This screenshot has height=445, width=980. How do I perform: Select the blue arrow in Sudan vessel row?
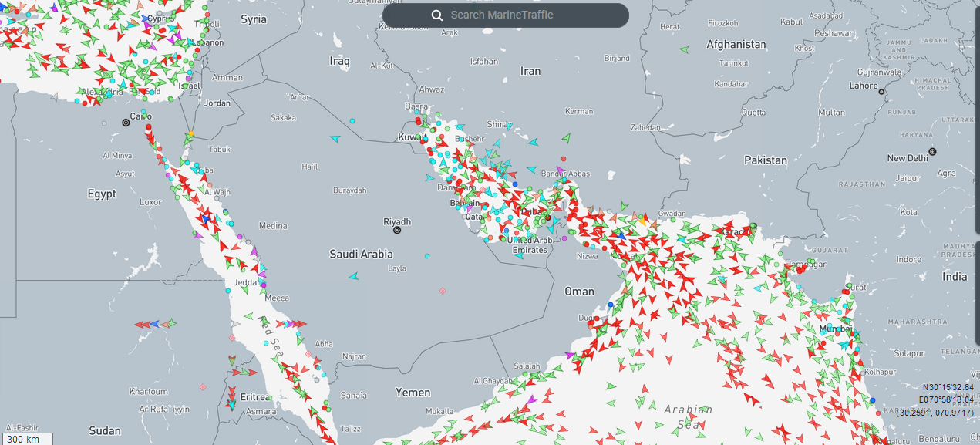(155, 324)
